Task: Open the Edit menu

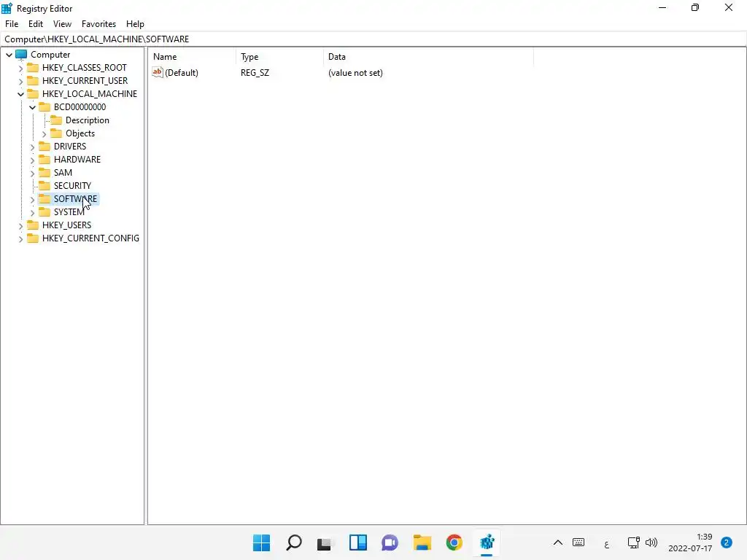Action: pos(35,24)
